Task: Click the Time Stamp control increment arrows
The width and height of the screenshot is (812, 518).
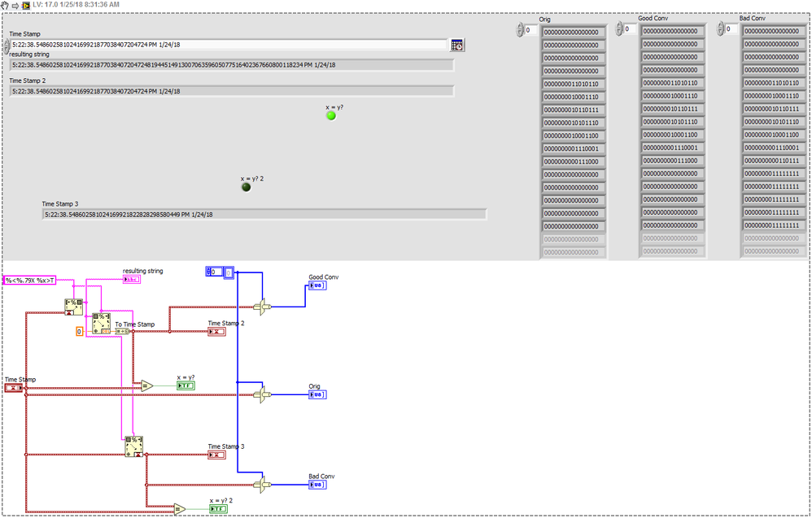Action: click(7, 46)
